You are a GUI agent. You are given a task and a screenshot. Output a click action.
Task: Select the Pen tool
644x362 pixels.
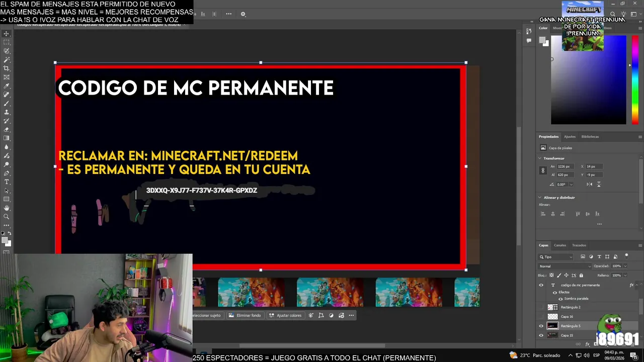(x=7, y=172)
